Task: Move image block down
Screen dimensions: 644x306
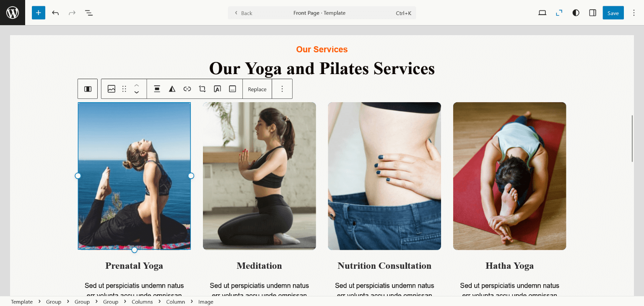Action: (x=137, y=93)
